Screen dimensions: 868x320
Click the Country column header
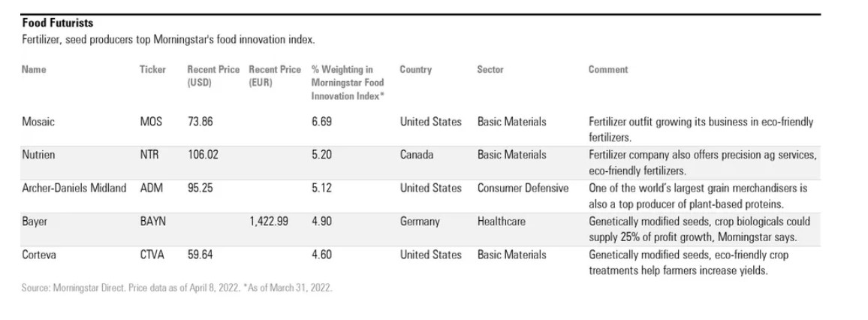(415, 70)
